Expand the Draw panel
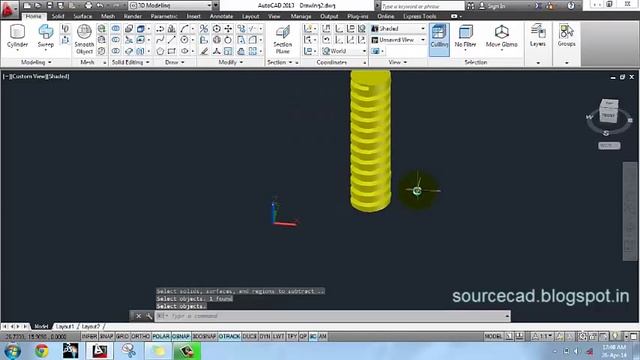The image size is (640, 360). pos(175,62)
